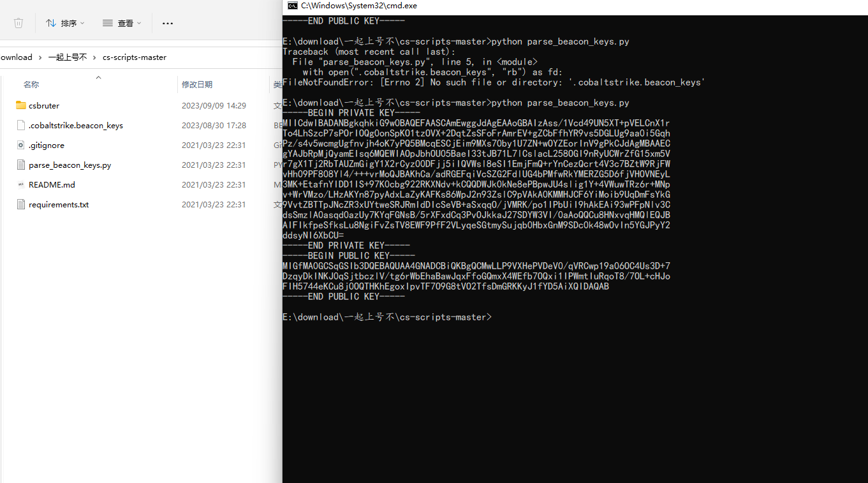This screenshot has height=483, width=868.
Task: Click the view lines icon beside 查看
Action: pos(108,23)
